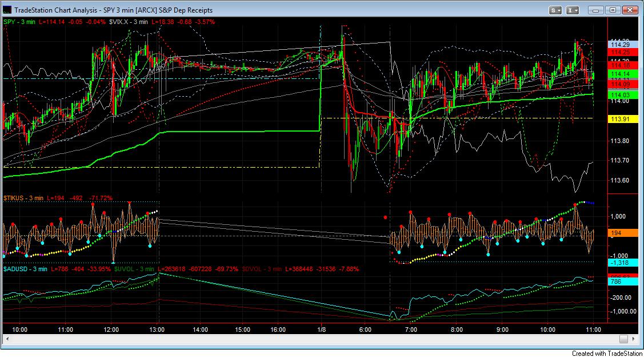Maximize the Chart Analysis window
The height and width of the screenshot is (357, 644).
(613, 10)
